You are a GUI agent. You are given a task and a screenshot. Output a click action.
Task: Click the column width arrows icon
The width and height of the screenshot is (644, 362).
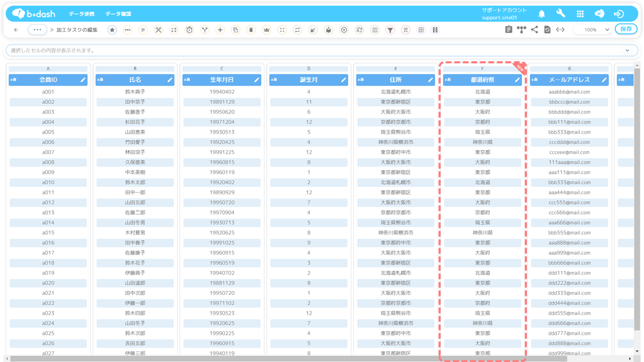coord(560,30)
